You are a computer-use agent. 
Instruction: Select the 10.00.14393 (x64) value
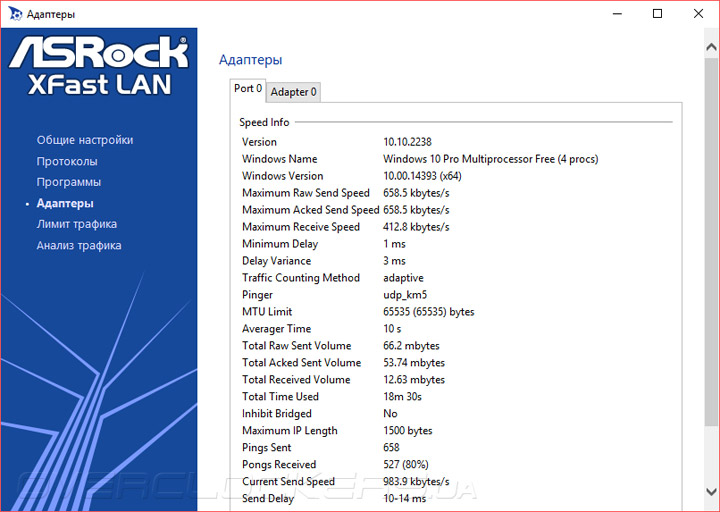(x=422, y=176)
